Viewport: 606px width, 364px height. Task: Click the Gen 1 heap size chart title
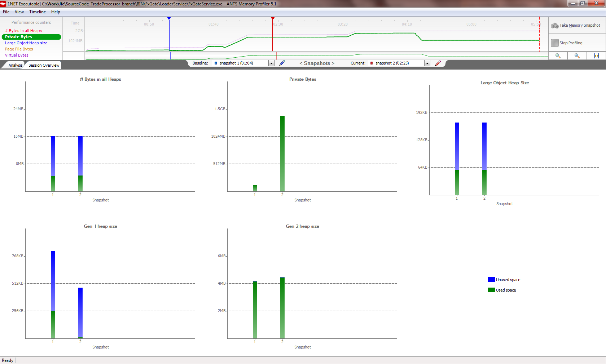100,226
